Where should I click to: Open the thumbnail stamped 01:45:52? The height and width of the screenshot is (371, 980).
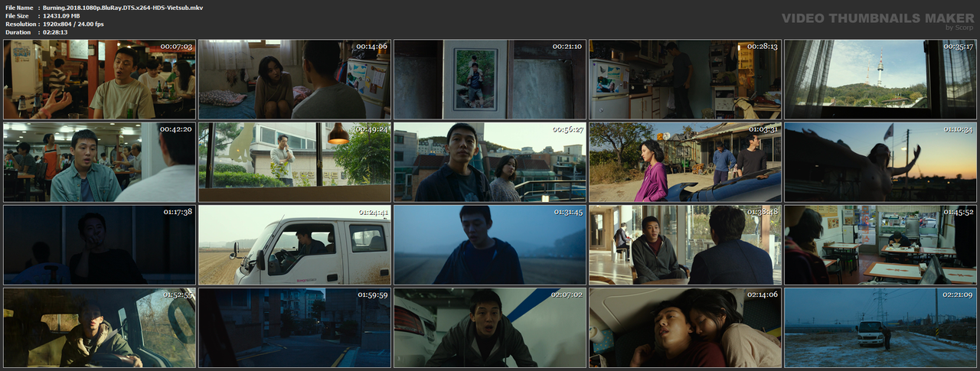tap(880, 245)
